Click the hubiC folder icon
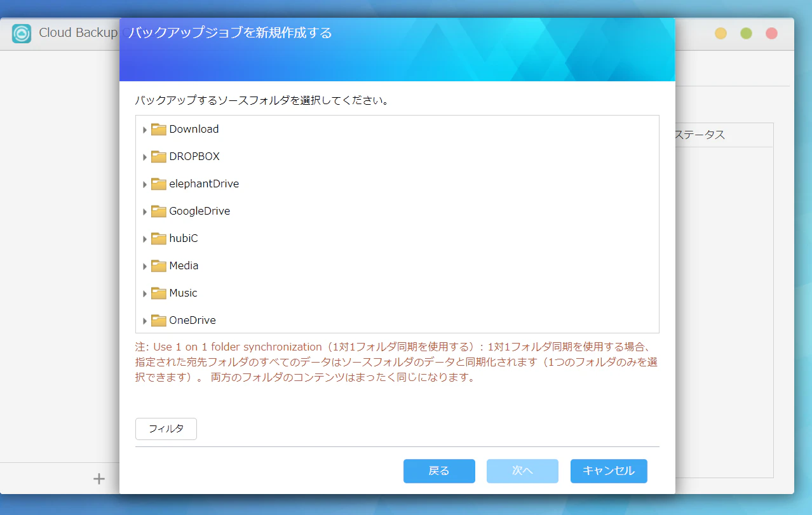The width and height of the screenshot is (812, 515). coord(159,238)
